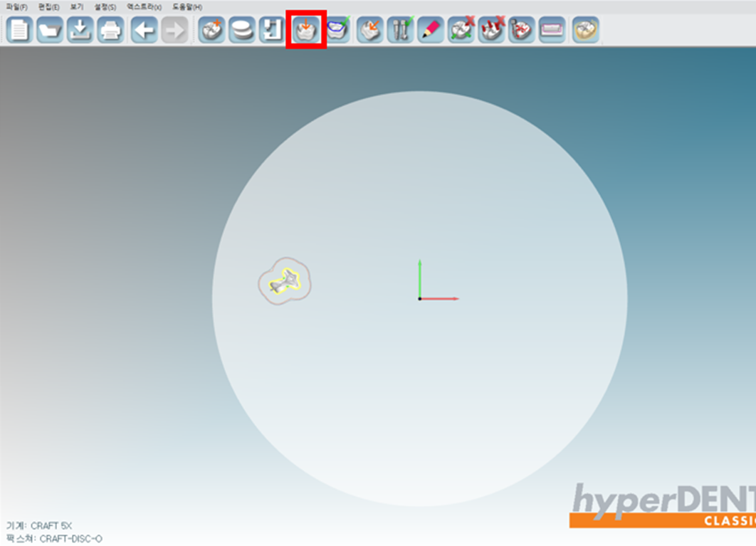The image size is (756, 546).
Task: Click the holder/fixture selection icon
Action: (272, 31)
